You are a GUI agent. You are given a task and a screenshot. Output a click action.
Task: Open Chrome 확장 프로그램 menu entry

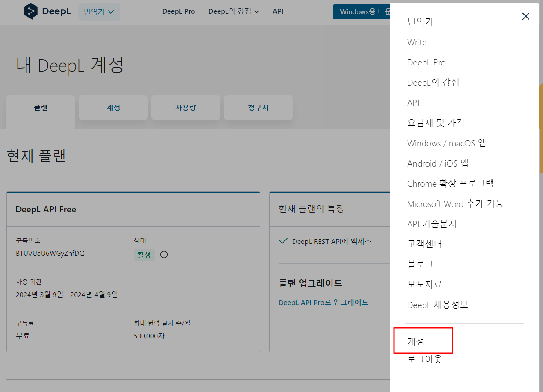[x=451, y=184]
